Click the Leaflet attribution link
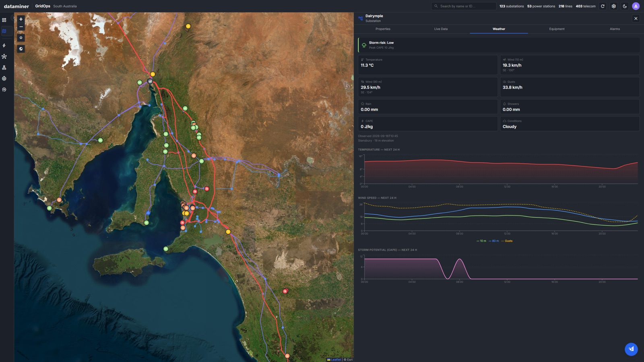 (x=334, y=360)
